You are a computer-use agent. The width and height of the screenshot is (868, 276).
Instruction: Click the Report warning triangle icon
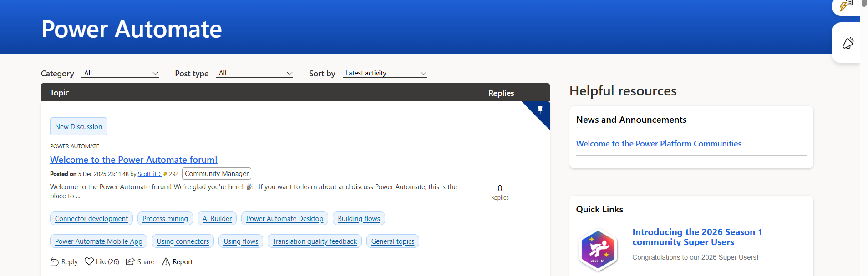[x=166, y=261]
